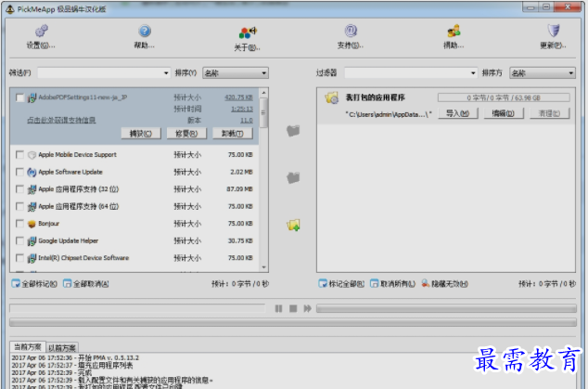
Task: Click the skip forward icon
Action: (x=308, y=308)
